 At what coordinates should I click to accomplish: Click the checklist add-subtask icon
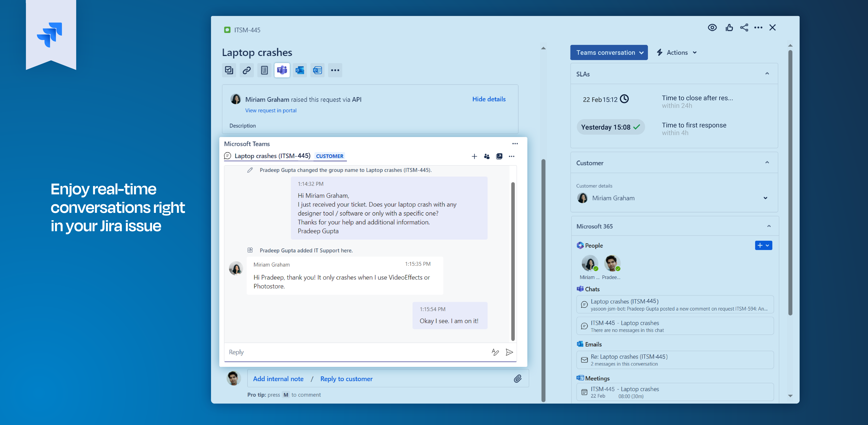tap(229, 70)
